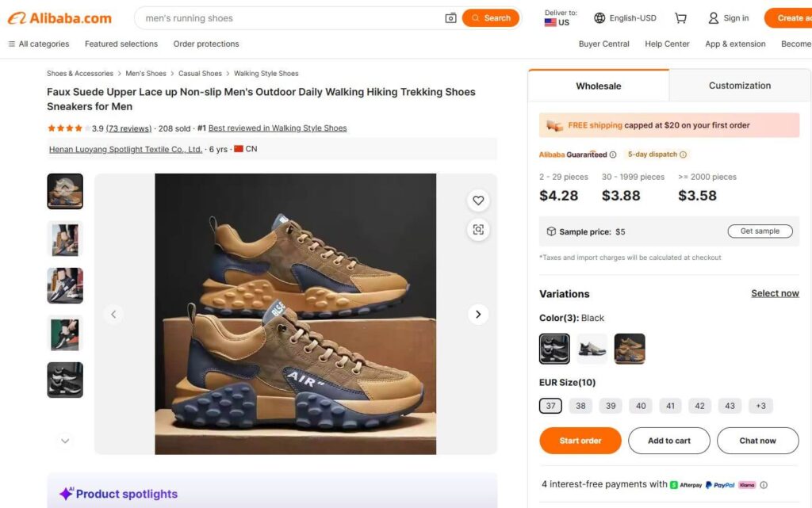Select the black sneaker thumbnail

(x=64, y=380)
